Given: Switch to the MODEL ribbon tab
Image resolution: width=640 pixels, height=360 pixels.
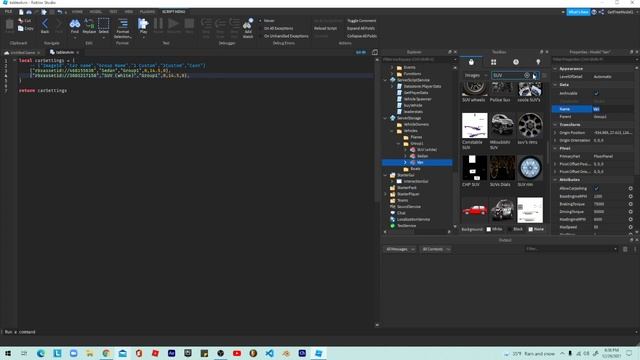Looking at the screenshot, I should (x=96, y=12).
